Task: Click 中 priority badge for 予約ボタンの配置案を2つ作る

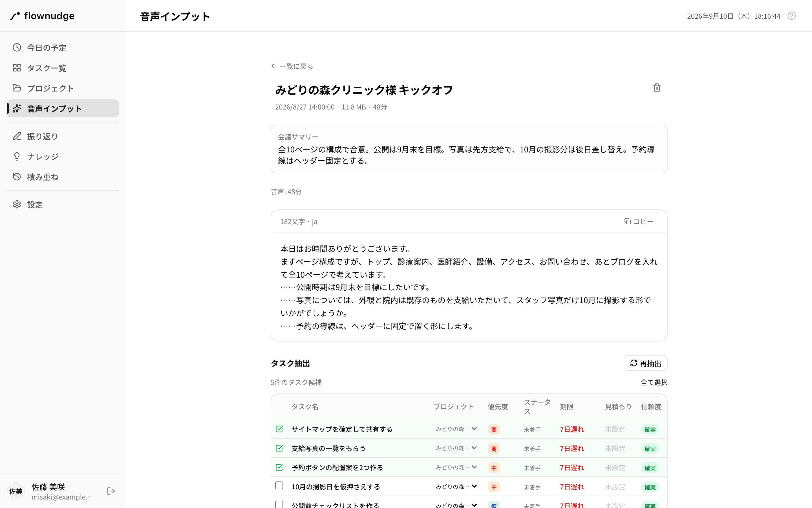Action: 494,468
